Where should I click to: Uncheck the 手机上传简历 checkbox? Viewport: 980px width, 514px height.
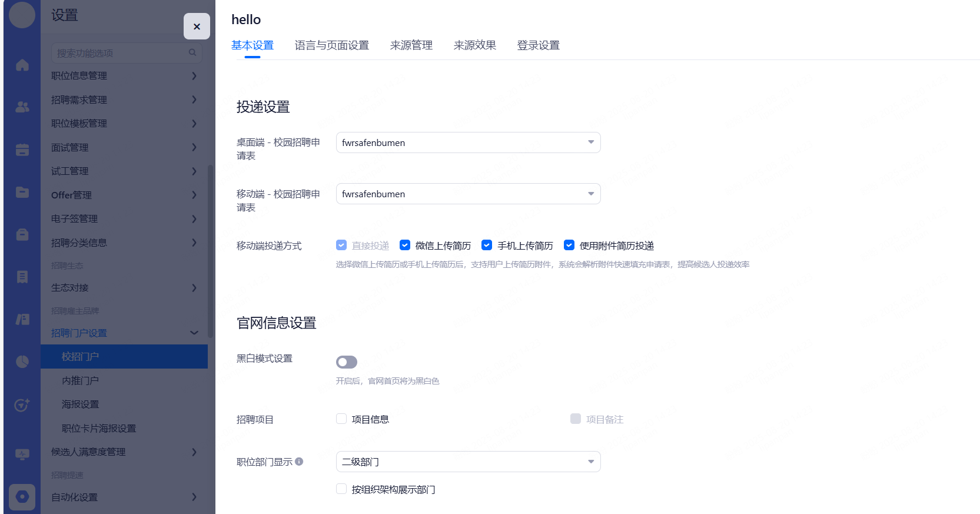tap(487, 245)
